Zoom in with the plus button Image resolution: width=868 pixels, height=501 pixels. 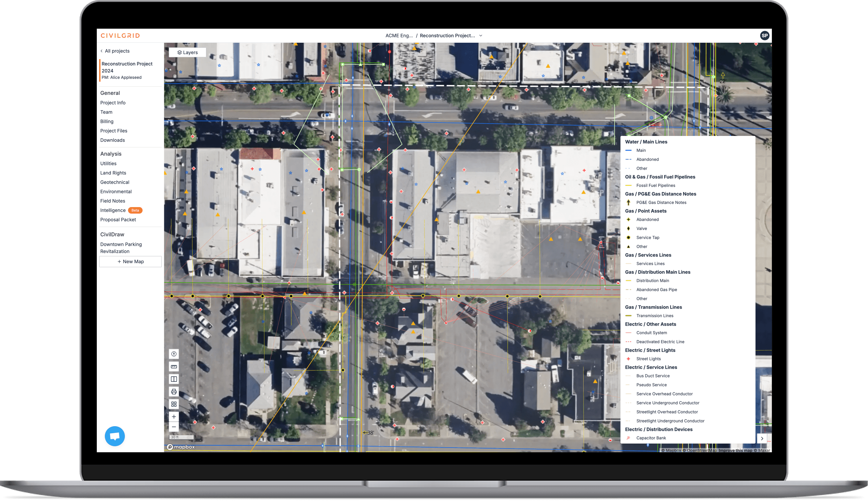point(174,416)
